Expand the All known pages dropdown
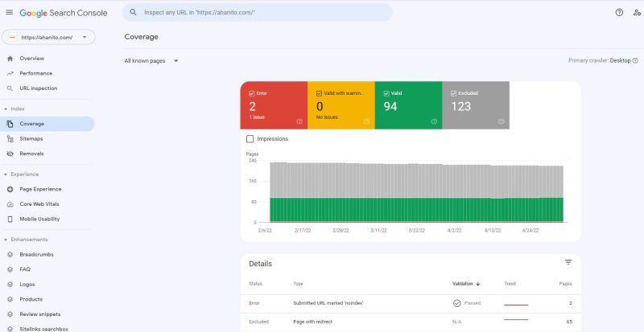The width and height of the screenshot is (644, 332). [151, 61]
